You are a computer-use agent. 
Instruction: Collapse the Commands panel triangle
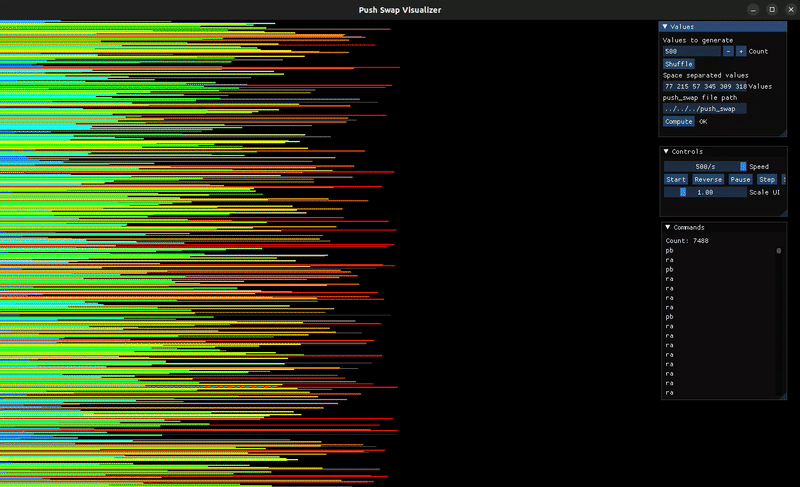667,227
